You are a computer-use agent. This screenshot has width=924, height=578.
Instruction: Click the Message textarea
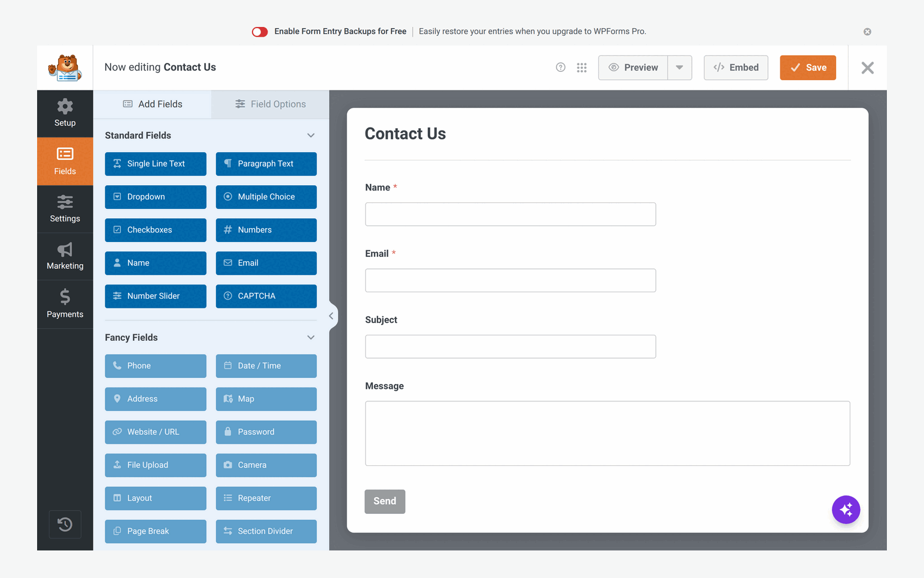pyautogui.click(x=607, y=434)
